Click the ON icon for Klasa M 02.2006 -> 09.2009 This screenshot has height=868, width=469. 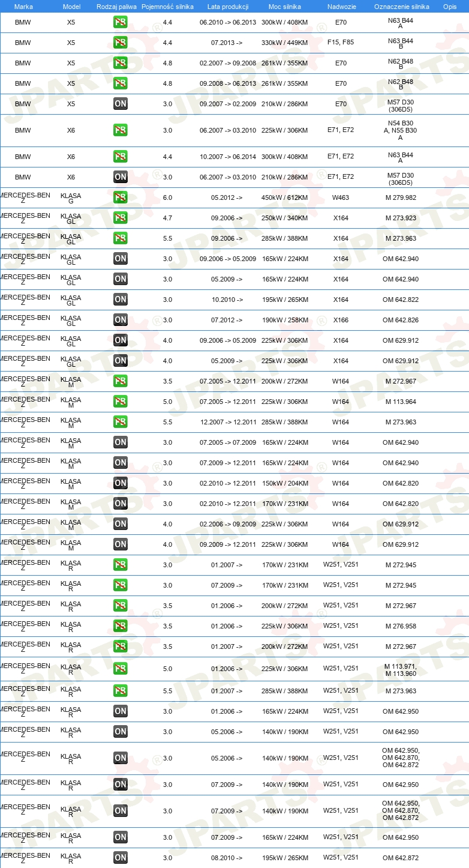[120, 524]
